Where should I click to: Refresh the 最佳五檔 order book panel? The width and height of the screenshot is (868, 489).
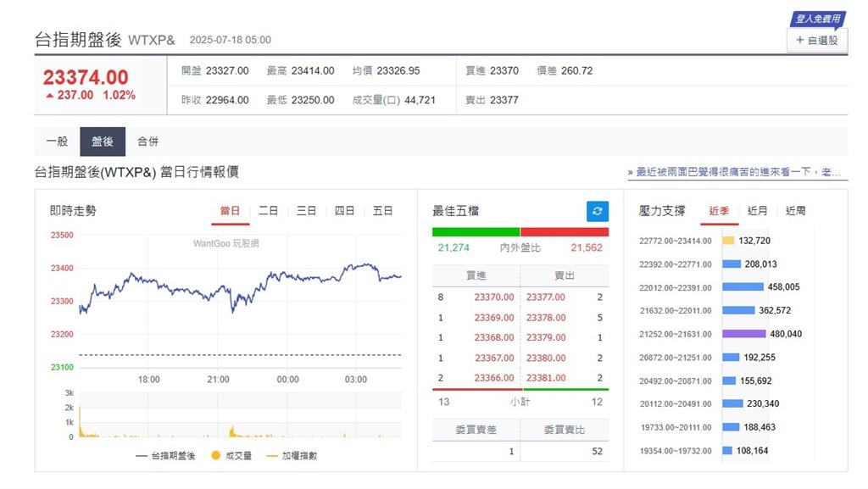[598, 211]
